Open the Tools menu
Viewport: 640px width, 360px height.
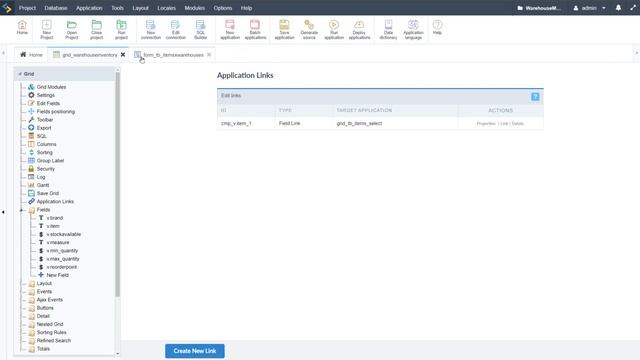tap(118, 8)
